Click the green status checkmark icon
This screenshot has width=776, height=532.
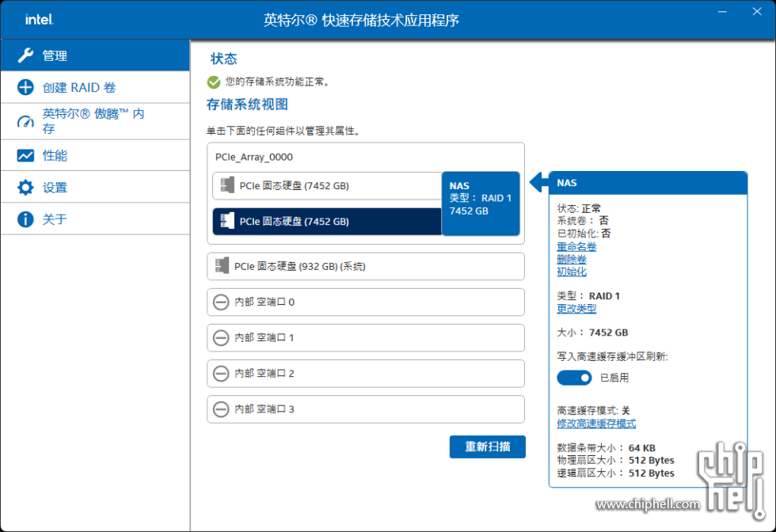pyautogui.click(x=214, y=82)
